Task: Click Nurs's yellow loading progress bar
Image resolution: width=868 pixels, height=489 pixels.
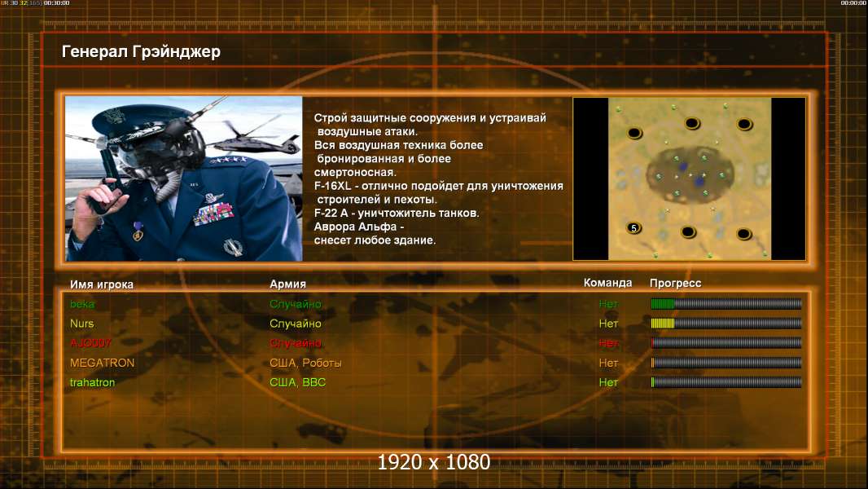Action: pos(726,323)
